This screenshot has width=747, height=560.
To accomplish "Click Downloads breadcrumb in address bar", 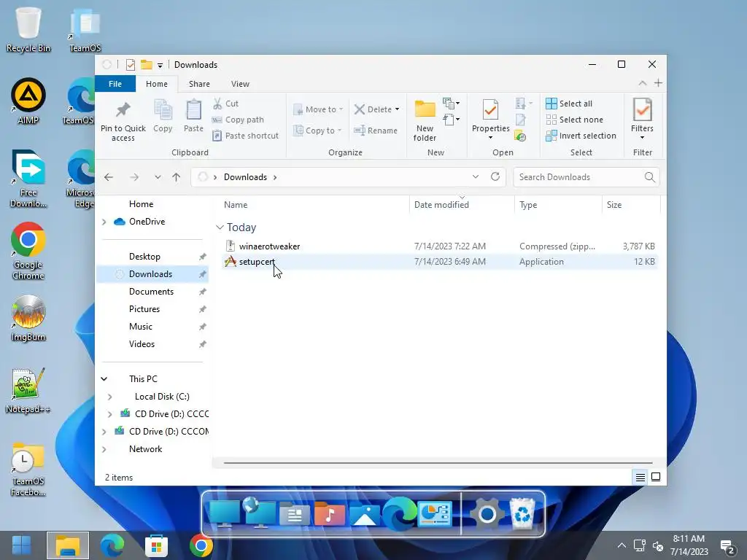I will [x=245, y=177].
